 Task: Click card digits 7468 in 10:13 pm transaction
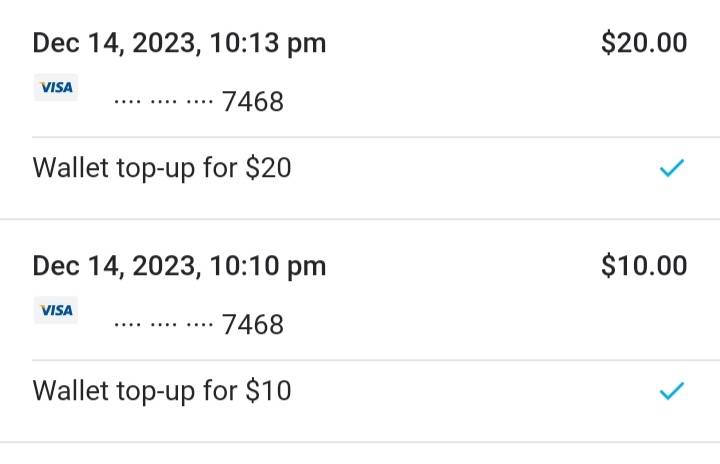pyautogui.click(x=253, y=102)
